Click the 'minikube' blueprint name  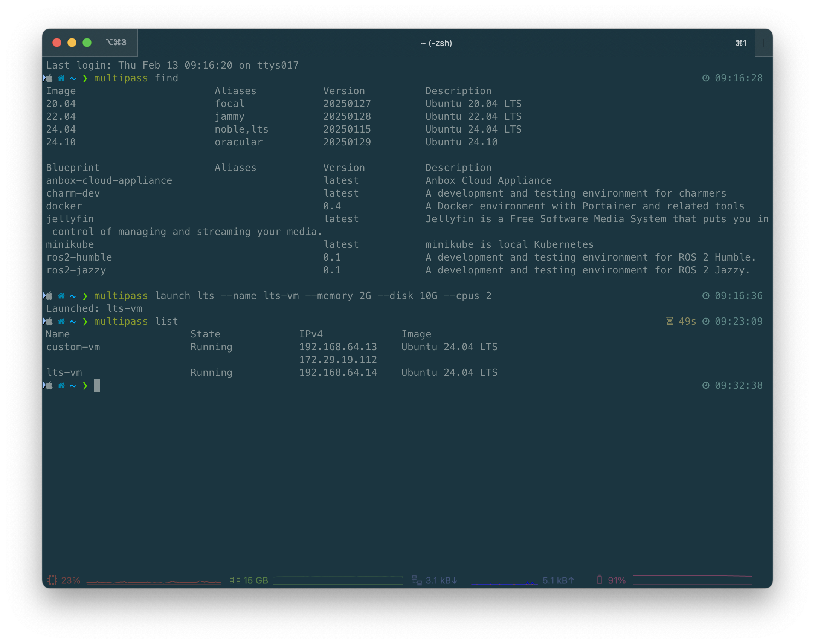click(70, 245)
